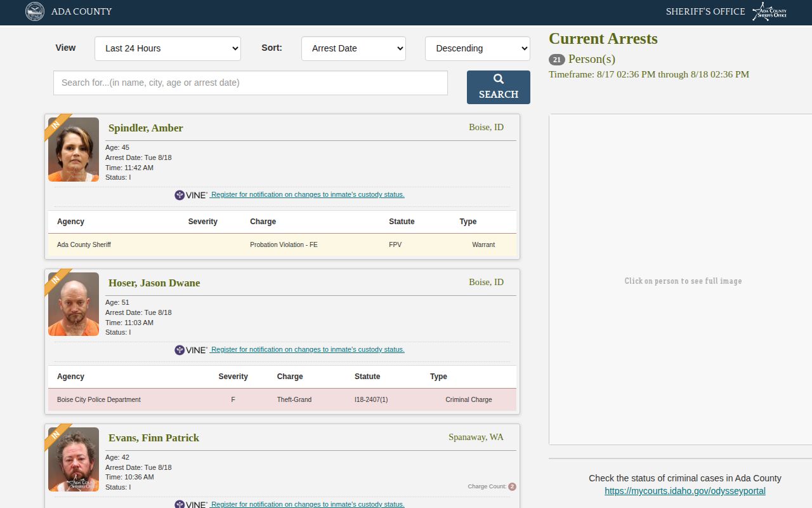
Task: Click VINE logo in Spindler's card
Action: point(191,195)
